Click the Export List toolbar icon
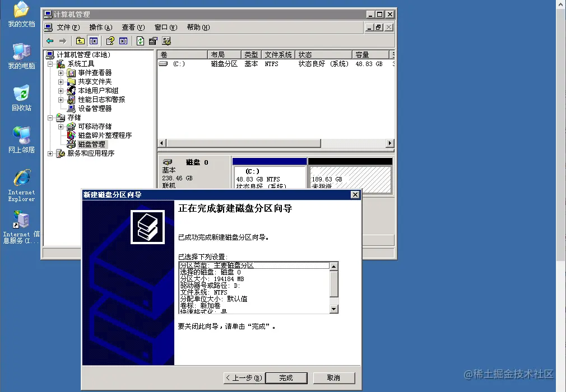This screenshot has width=566, height=392. pos(152,40)
